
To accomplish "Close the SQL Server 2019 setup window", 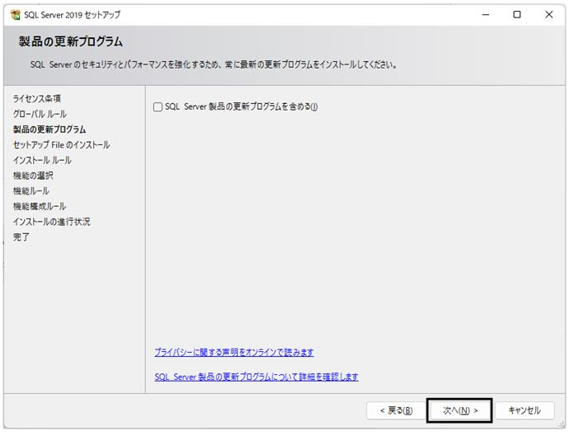I will coord(549,15).
